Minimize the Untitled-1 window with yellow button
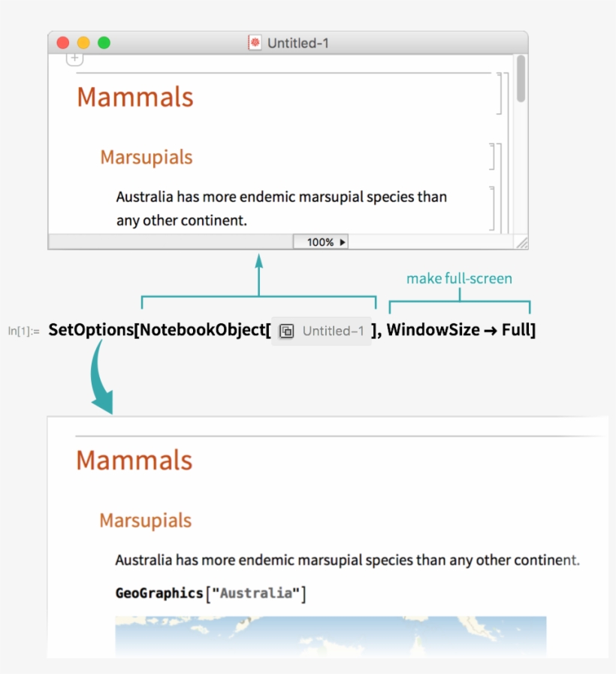Image resolution: width=616 pixels, height=674 pixels. 83,43
